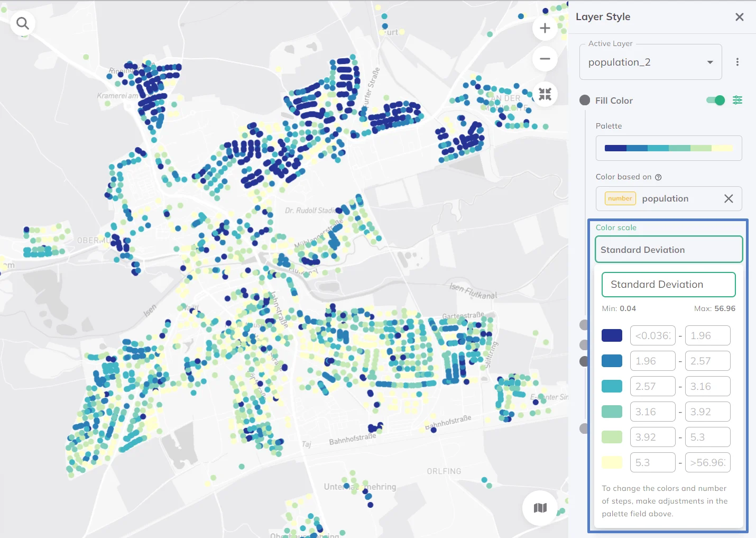756x538 pixels.
Task: Open Fill Color advanced settings
Action: [x=737, y=100]
